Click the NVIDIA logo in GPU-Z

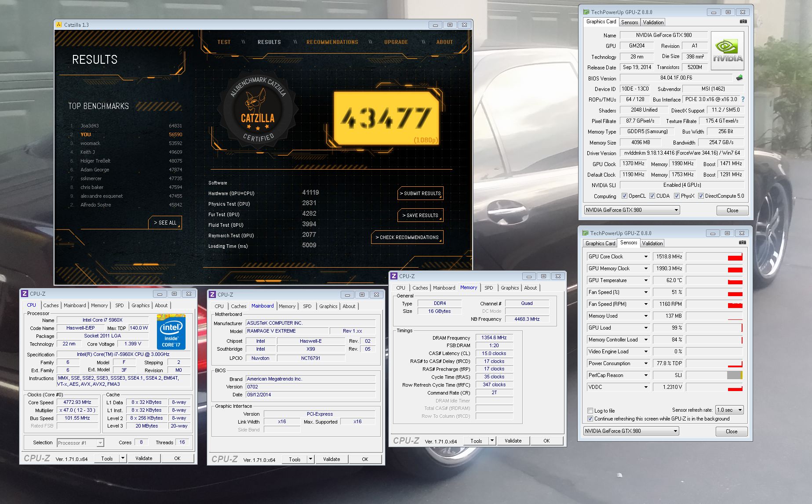728,51
